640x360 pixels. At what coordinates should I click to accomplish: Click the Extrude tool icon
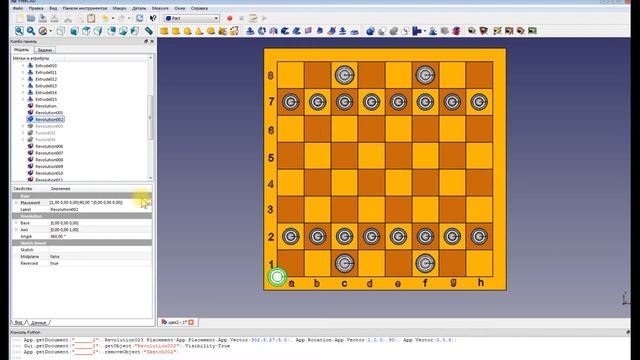click(250, 31)
